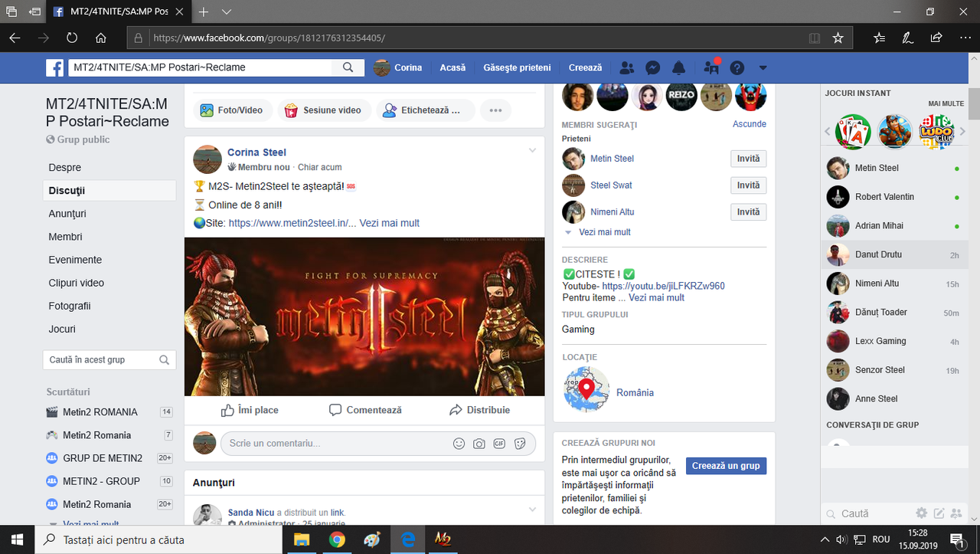The image size is (980, 554).
Task: Open chat settings gear icon
Action: 922,513
